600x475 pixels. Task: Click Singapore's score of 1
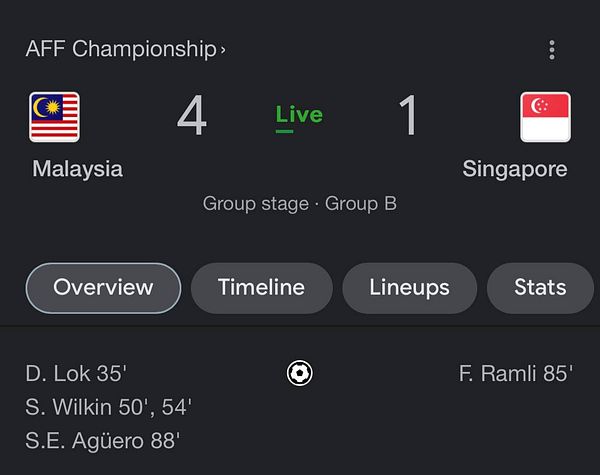[x=408, y=116]
